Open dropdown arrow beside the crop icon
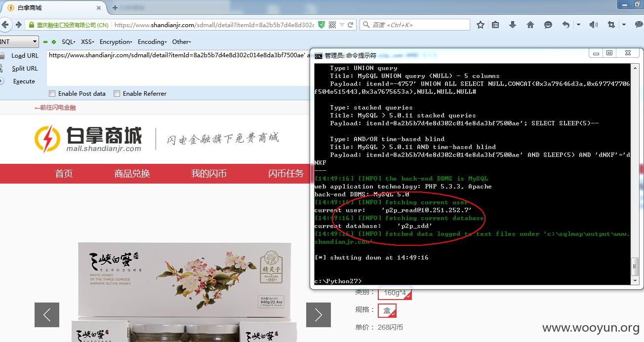The image size is (644, 342). 624,25
